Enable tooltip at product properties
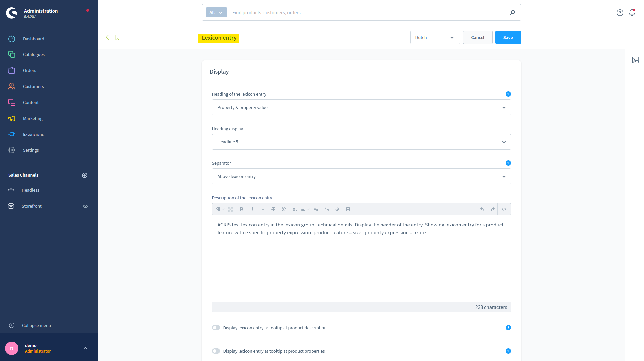This screenshot has height=361, width=644. [216, 351]
